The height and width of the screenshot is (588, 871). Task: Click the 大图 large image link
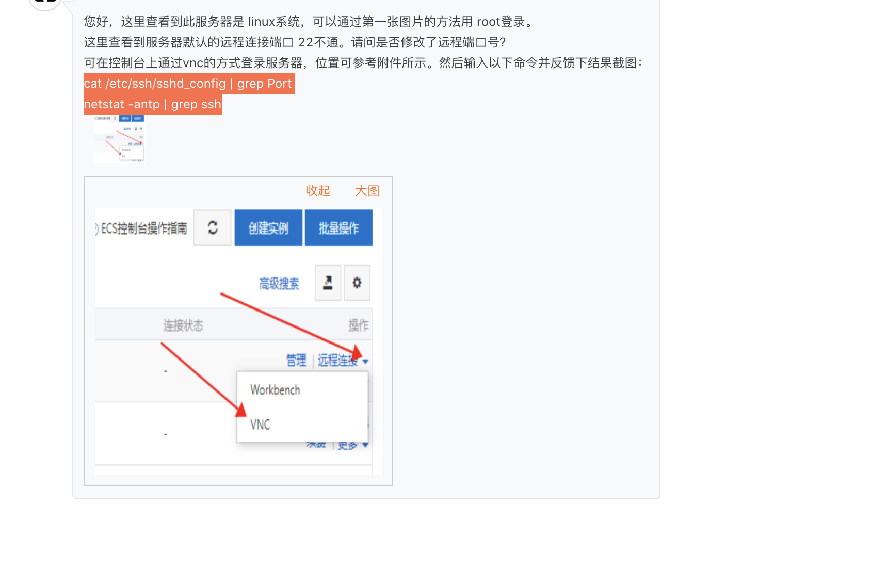tap(367, 190)
